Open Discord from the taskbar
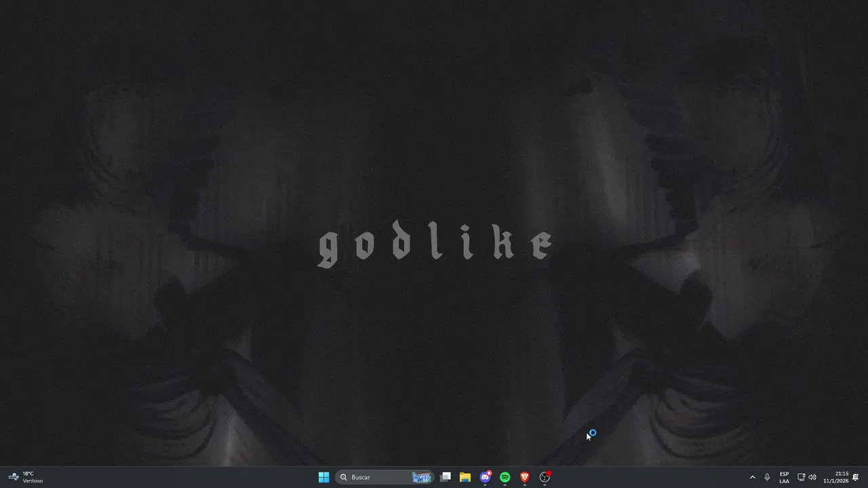This screenshot has width=868, height=488. click(x=485, y=477)
